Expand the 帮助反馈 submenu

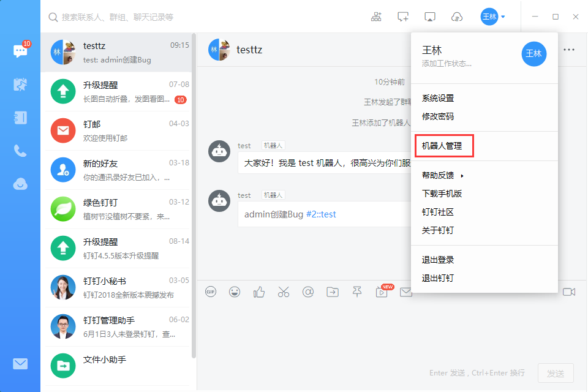pyautogui.click(x=442, y=175)
